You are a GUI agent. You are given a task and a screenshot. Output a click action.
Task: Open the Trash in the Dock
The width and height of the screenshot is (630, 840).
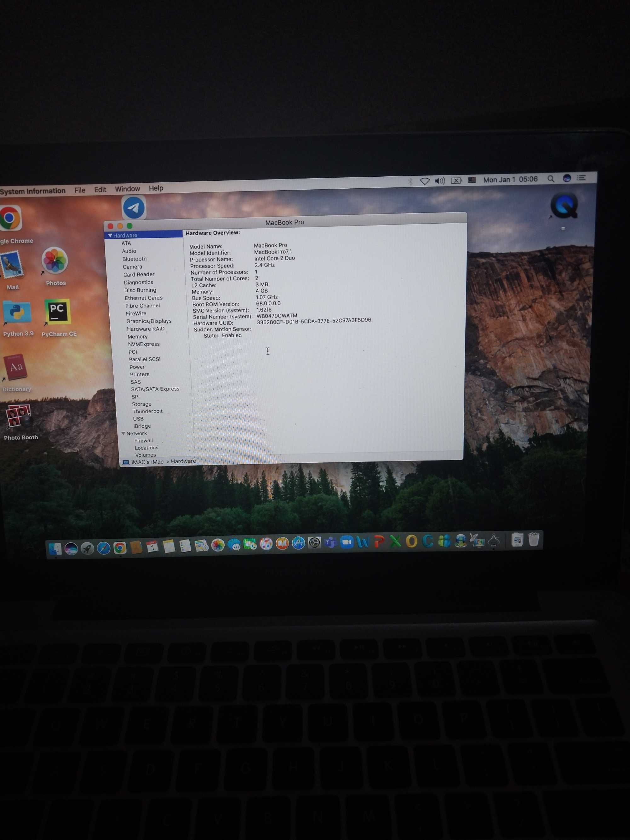pyautogui.click(x=534, y=539)
